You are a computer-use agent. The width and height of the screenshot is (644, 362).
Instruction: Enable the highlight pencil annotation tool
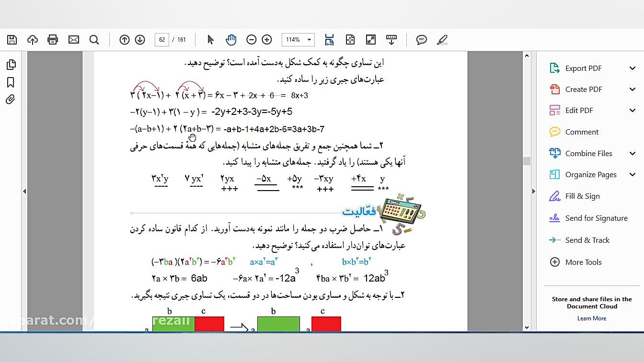(442, 40)
